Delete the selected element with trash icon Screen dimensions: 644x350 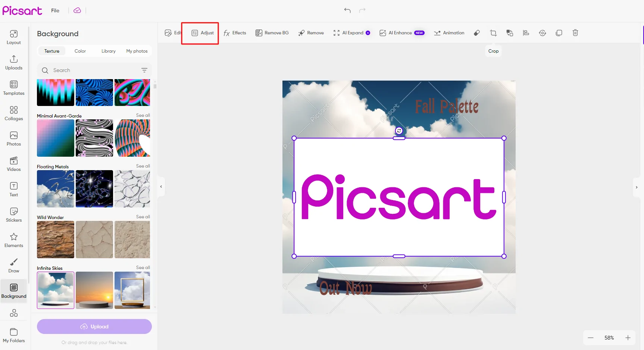pyautogui.click(x=575, y=33)
